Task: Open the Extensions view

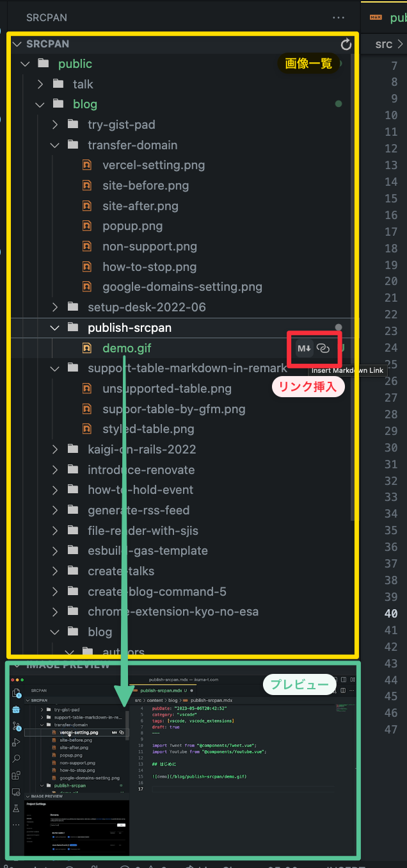Action: (x=15, y=775)
